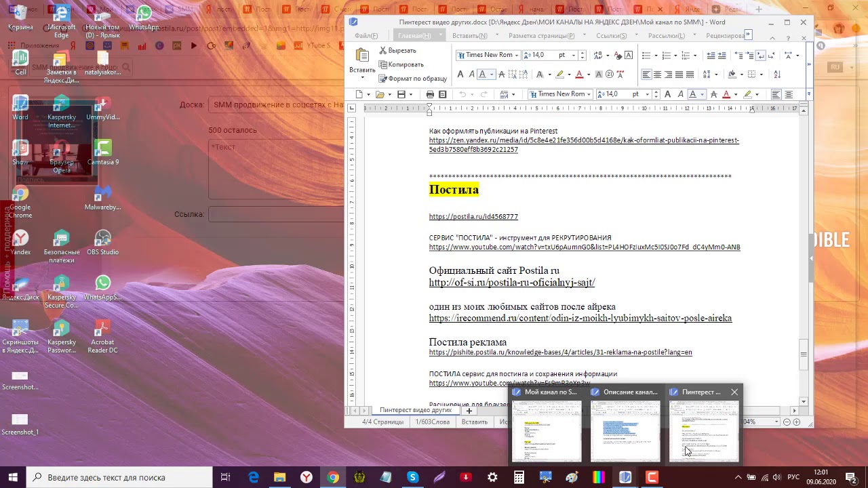Click the print preview icon in quick toolbar

443,94
